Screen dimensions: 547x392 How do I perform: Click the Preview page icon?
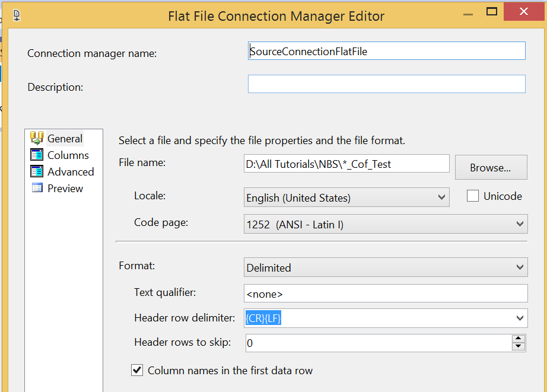37,188
